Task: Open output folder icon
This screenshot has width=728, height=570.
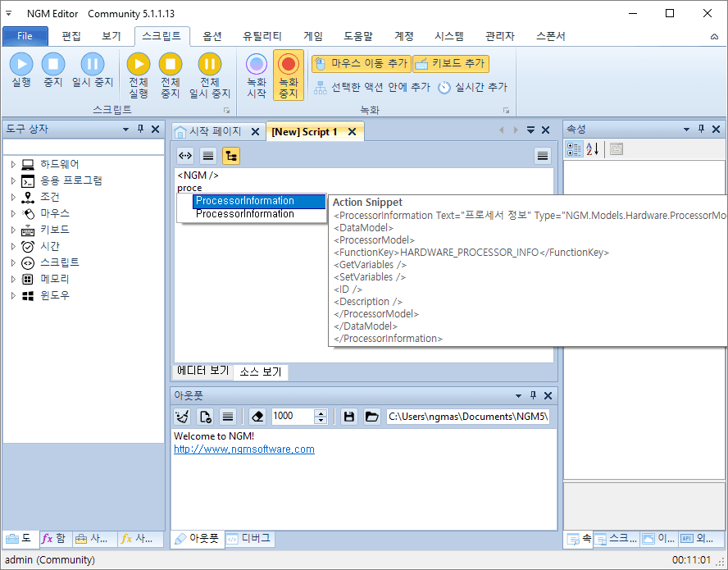Action: 371,417
